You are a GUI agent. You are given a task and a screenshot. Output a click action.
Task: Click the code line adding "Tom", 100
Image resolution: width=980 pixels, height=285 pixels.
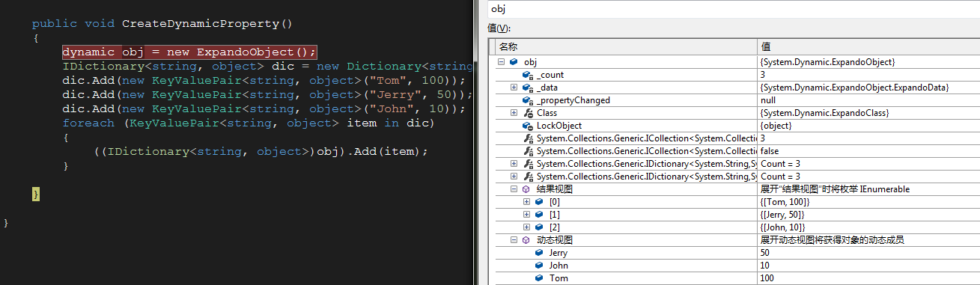point(264,80)
